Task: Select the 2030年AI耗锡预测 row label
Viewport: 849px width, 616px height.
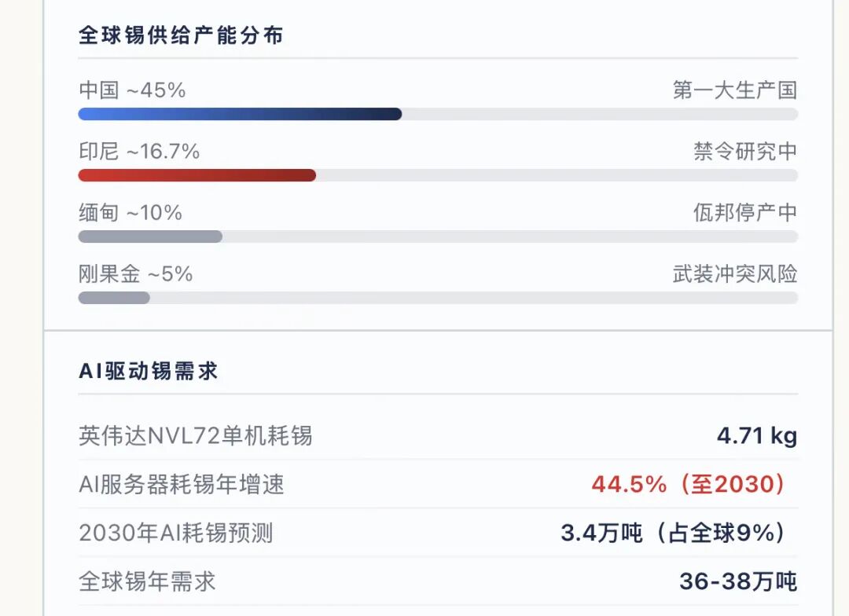Action: (x=175, y=533)
